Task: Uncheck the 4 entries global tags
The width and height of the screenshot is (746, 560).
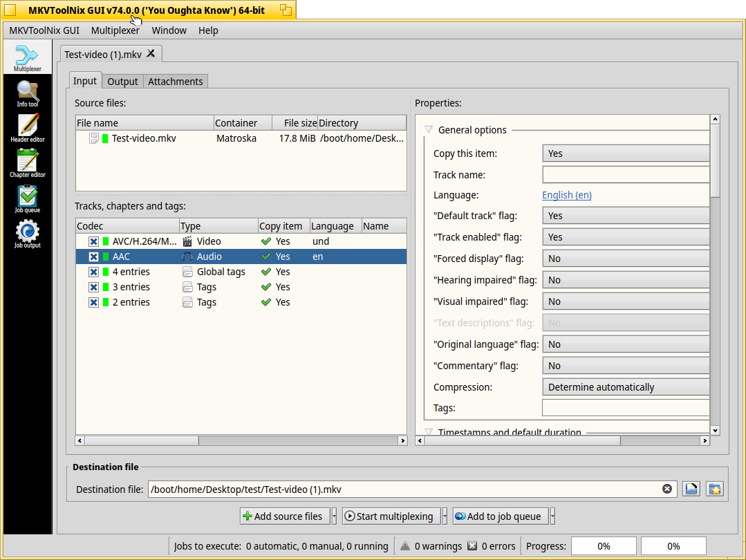Action: [93, 272]
